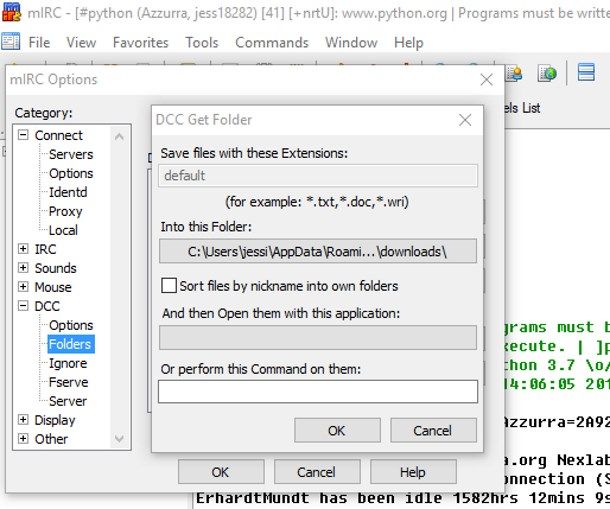This screenshot has width=610, height=509.
Task: Click category tree scroll down arrow
Action: tap(119, 439)
